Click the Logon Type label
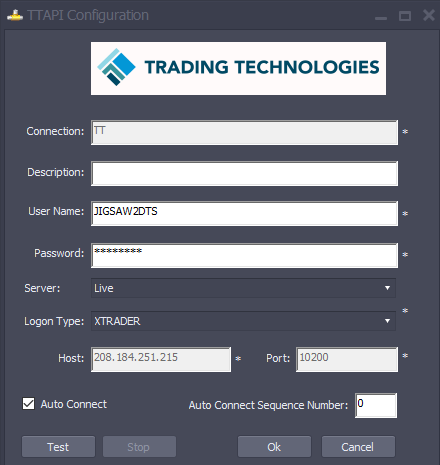This screenshot has width=440, height=465. coord(54,322)
